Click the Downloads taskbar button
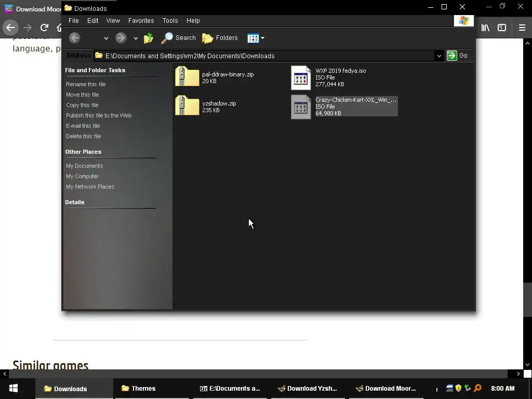This screenshot has height=399, width=532. pos(74,389)
